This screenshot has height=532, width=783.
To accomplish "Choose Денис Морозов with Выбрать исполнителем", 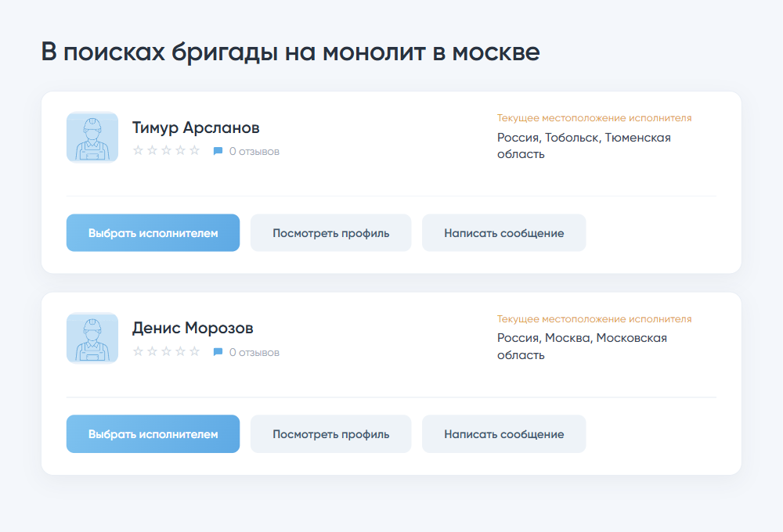I will [153, 434].
